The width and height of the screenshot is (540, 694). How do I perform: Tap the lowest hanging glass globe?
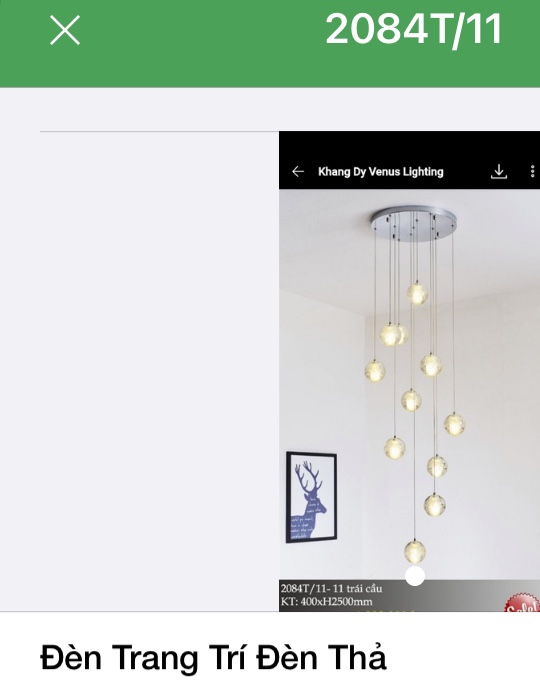(415, 551)
